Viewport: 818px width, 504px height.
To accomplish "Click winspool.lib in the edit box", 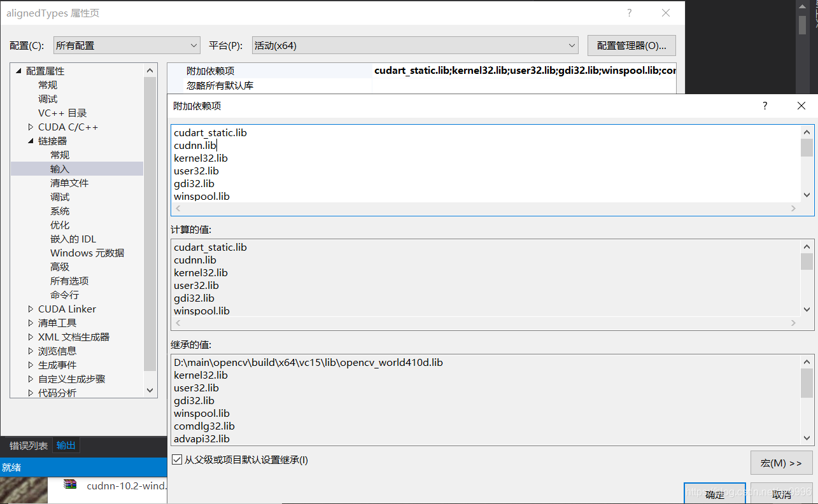I will pyautogui.click(x=201, y=196).
